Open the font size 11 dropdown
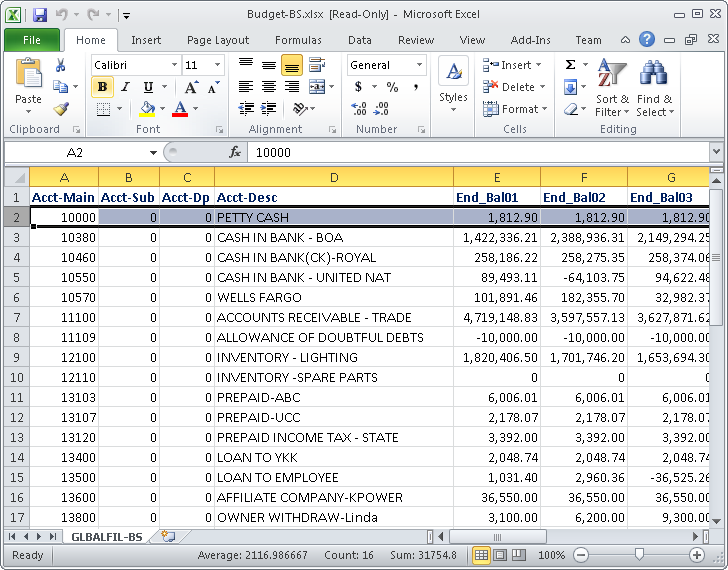The image size is (728, 570). click(217, 65)
